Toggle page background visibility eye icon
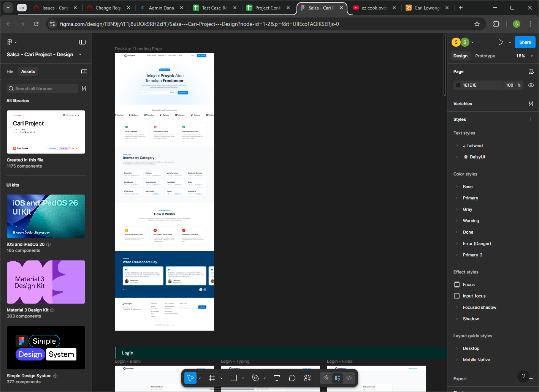 [531, 85]
